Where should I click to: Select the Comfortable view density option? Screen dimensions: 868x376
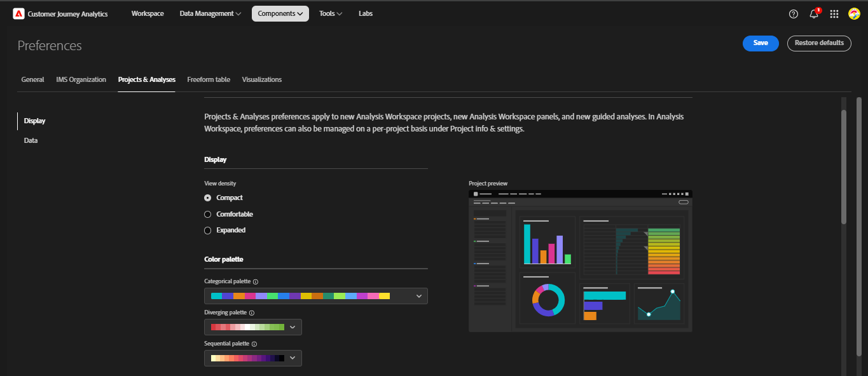[x=207, y=214]
